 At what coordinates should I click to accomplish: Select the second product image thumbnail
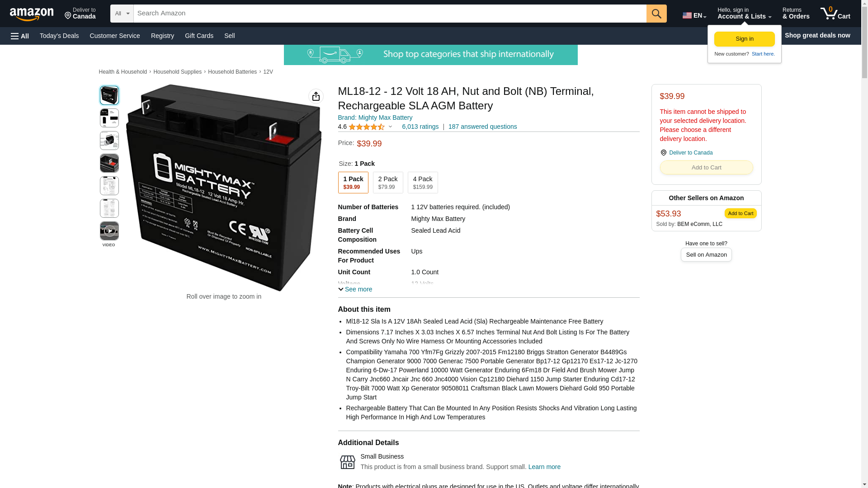109,118
